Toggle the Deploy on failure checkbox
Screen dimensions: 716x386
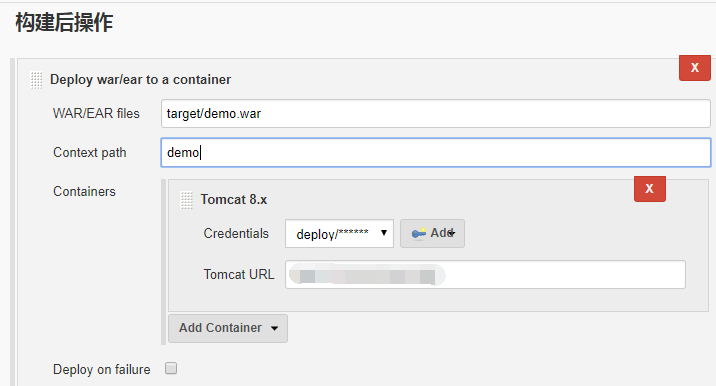(171, 368)
